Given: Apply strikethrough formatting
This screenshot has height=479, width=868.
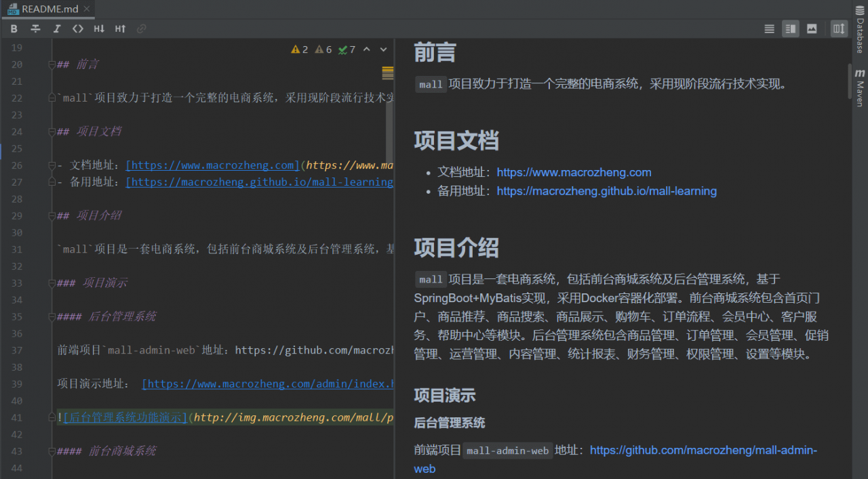Looking at the screenshot, I should 35,28.
